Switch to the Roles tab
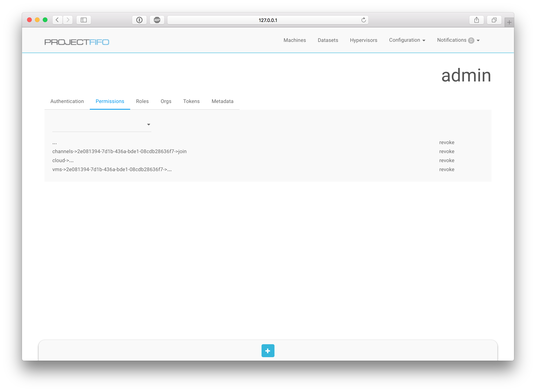536x392 pixels. pyautogui.click(x=142, y=101)
